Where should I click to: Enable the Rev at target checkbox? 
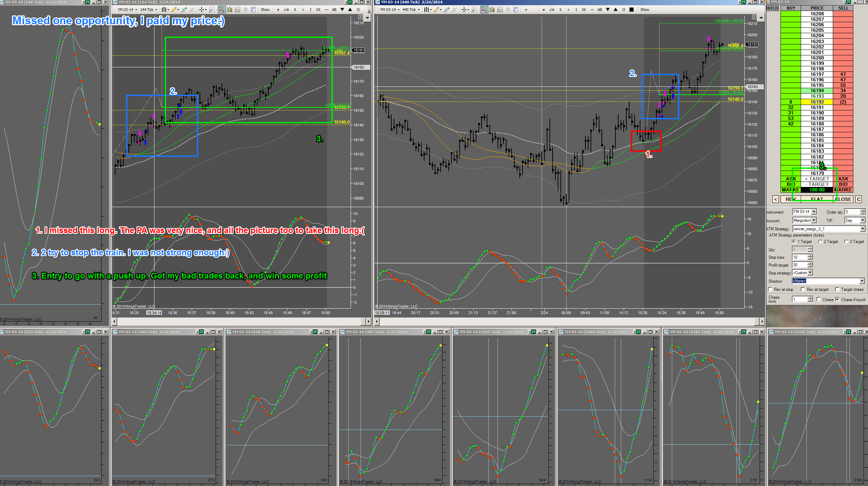coord(803,289)
